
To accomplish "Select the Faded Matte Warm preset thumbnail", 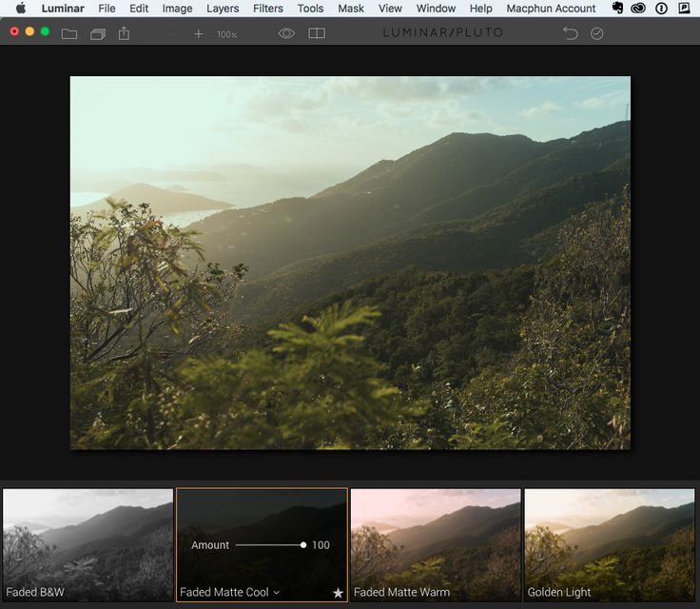I will tap(436, 545).
